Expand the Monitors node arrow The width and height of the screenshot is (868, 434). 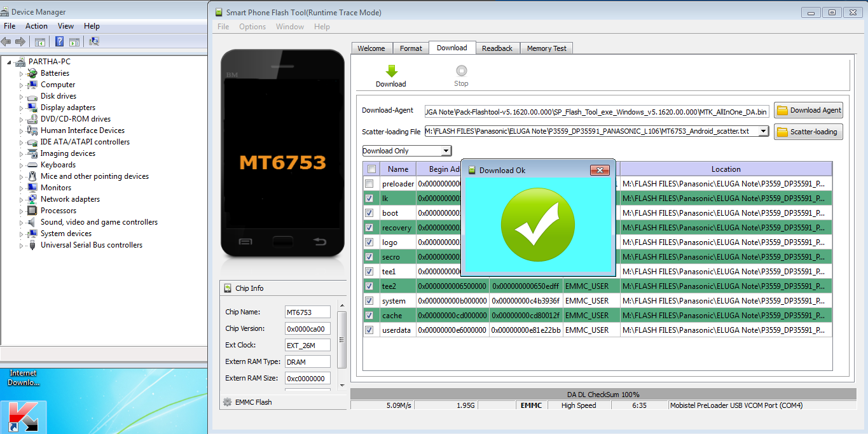(21, 188)
